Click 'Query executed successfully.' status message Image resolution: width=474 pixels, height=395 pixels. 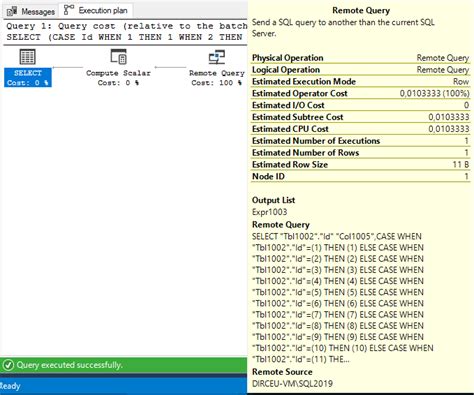(x=70, y=365)
